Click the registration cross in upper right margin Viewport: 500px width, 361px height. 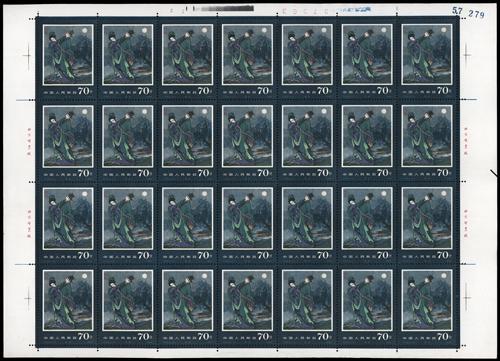(467, 54)
